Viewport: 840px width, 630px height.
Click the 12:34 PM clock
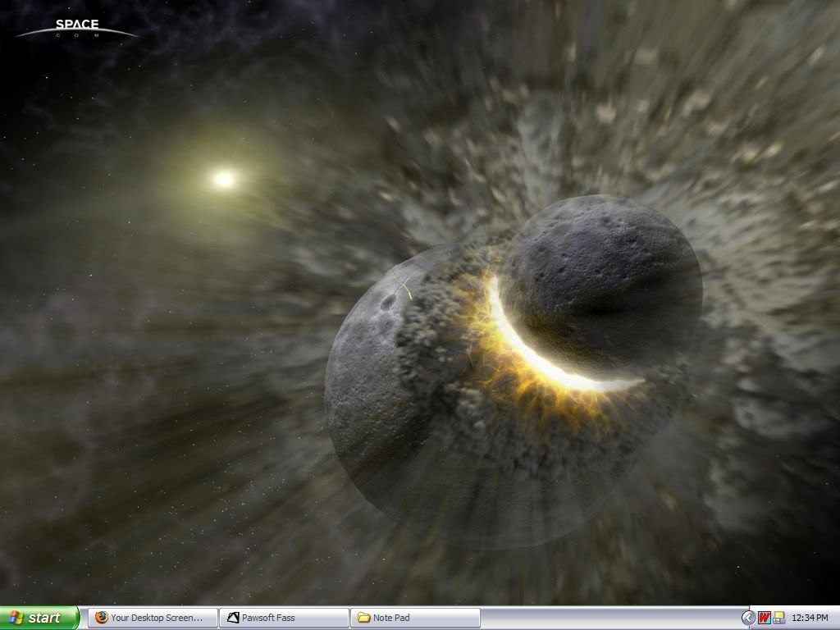[810, 618]
